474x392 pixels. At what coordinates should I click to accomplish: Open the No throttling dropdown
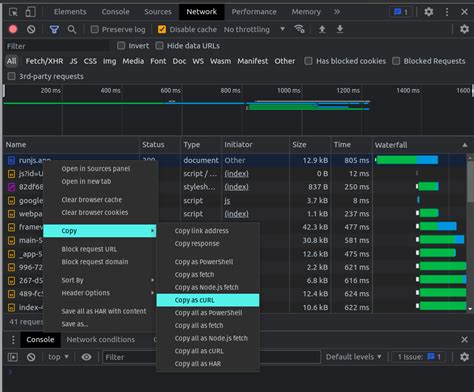click(254, 29)
